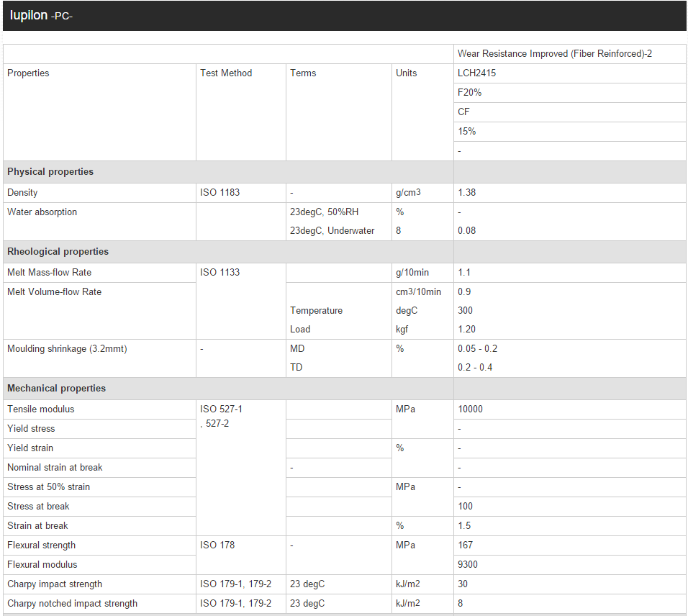This screenshot has width=688, height=616.
Task: Click the 'degC' unit
Action: [407, 310]
